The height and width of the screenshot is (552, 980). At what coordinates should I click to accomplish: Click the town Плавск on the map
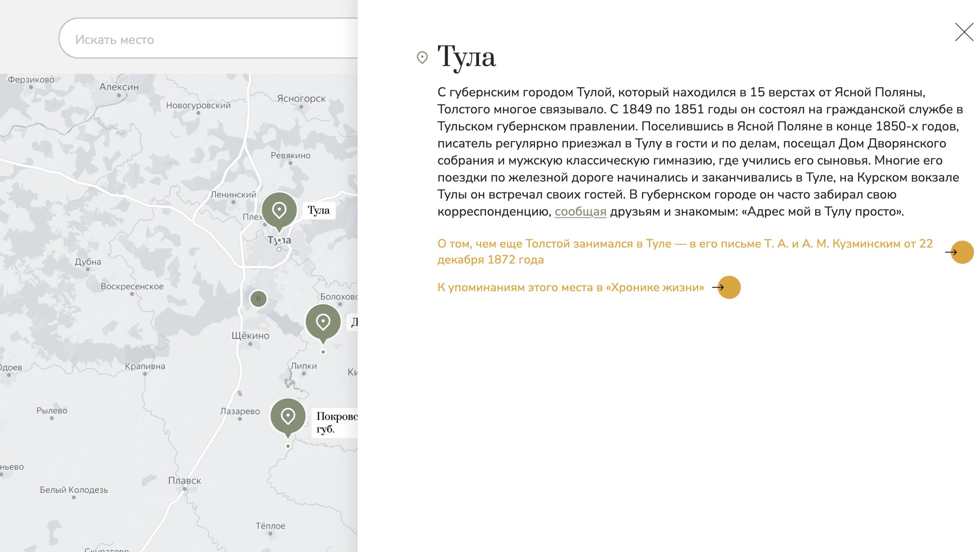click(186, 481)
